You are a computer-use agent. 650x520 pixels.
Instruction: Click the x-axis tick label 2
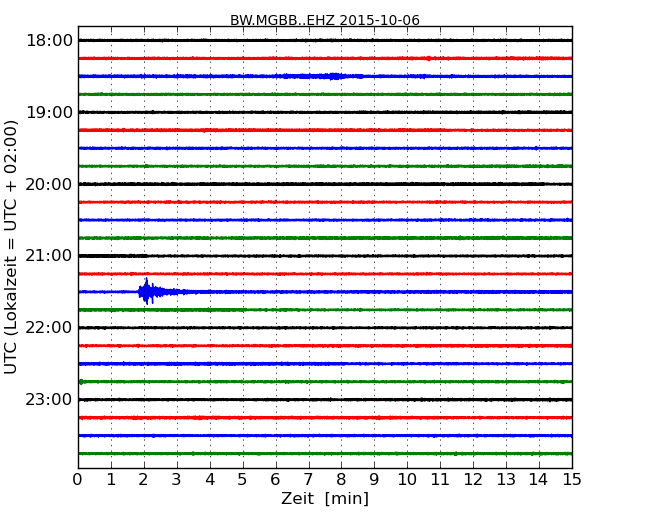point(143,480)
